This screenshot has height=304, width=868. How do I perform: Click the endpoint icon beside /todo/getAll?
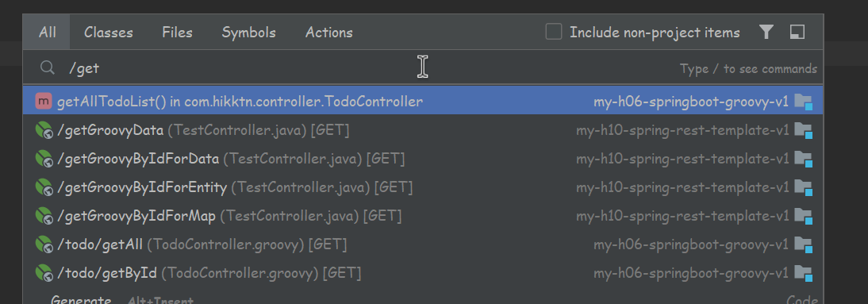[x=43, y=244]
